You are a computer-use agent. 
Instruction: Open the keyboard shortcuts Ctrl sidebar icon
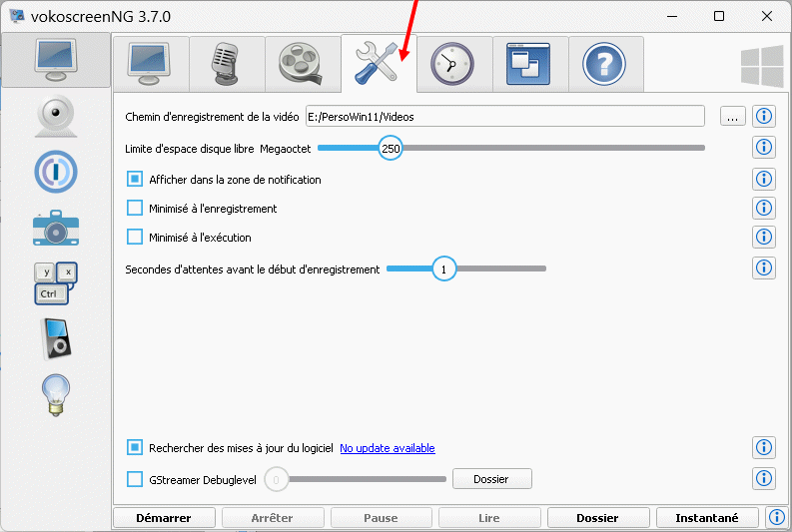click(56, 283)
